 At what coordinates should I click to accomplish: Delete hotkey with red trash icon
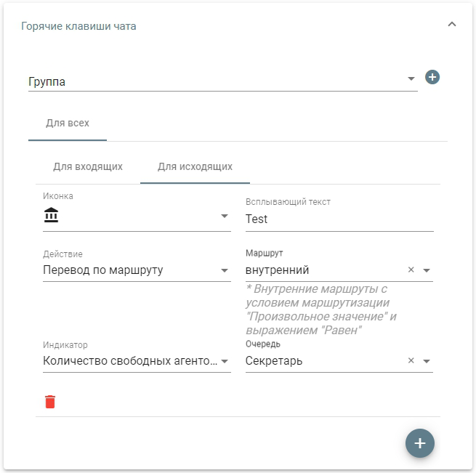point(50,402)
